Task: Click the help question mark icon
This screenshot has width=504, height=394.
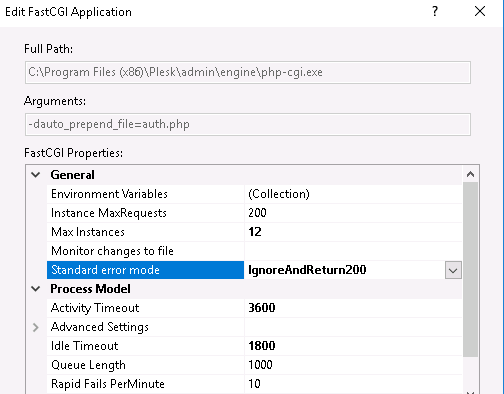Action: pyautogui.click(x=435, y=12)
